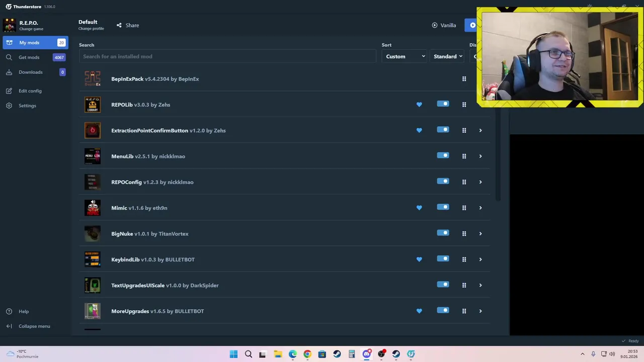Screen dimensions: 644x362
Task: Click Collapse menu at sidebar bottom
Action: pos(34,326)
